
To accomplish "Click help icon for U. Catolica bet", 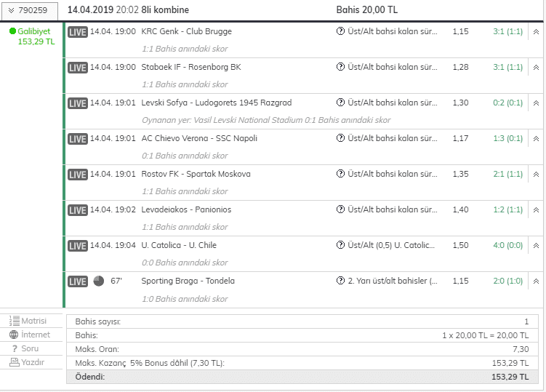I will click(x=340, y=245).
